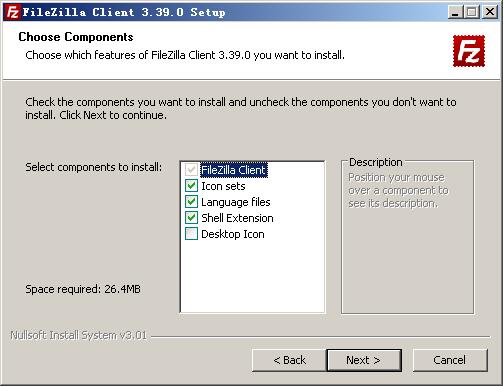
Task: Return to the previous page with Back
Action: coord(289,360)
